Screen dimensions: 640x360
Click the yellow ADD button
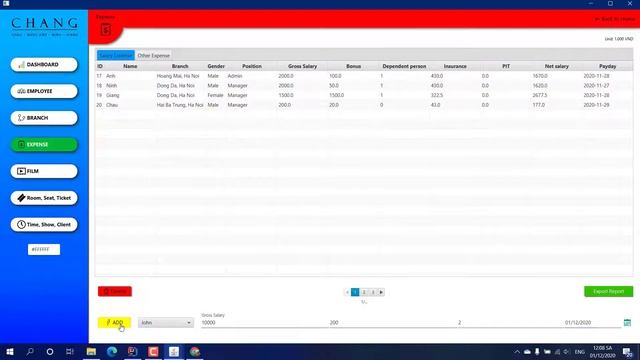[x=114, y=322]
